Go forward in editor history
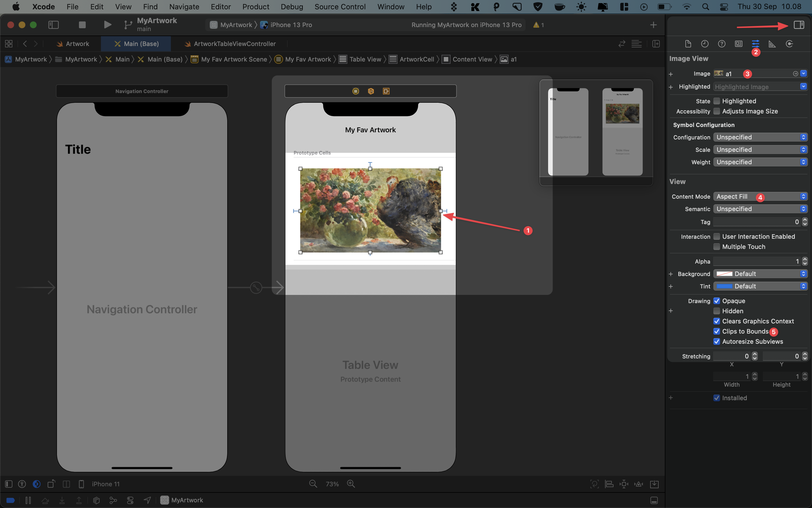Viewport: 812px width, 508px height. pyautogui.click(x=36, y=44)
